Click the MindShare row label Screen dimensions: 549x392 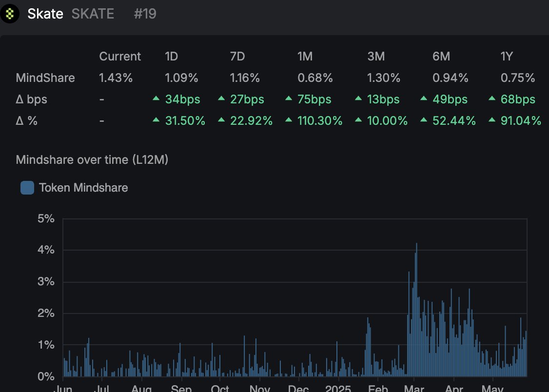pyautogui.click(x=45, y=78)
